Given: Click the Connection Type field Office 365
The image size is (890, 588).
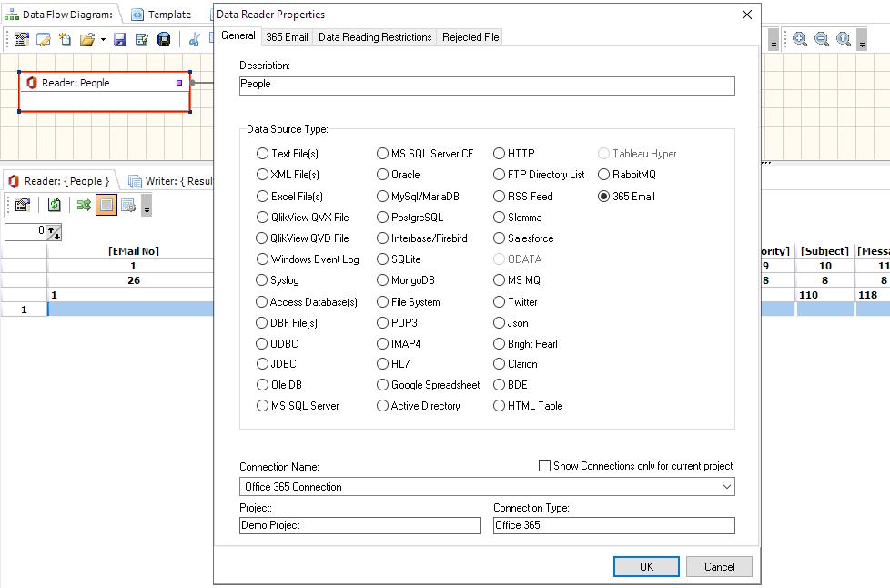Looking at the screenshot, I should pyautogui.click(x=613, y=525).
